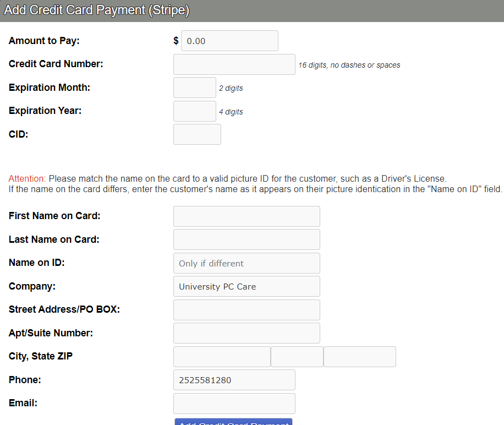Click the ZIP code input box

tap(359, 357)
